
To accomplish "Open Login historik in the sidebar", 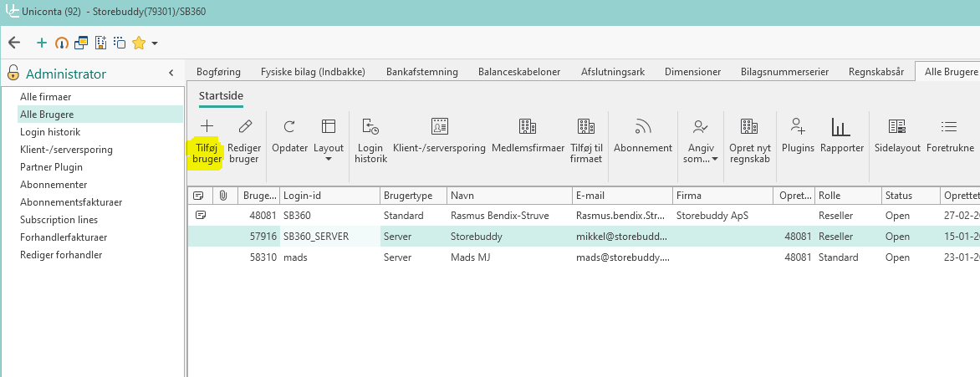I will pos(50,132).
